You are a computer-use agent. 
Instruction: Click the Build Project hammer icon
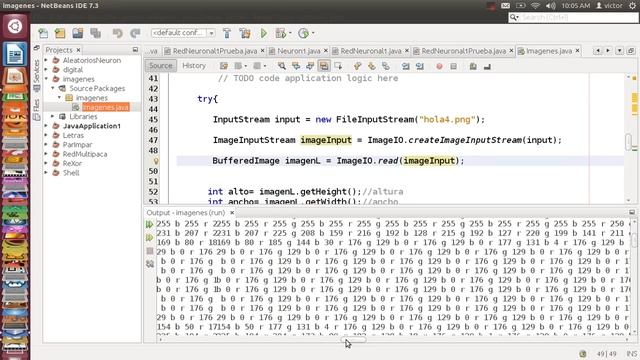tap(227, 33)
